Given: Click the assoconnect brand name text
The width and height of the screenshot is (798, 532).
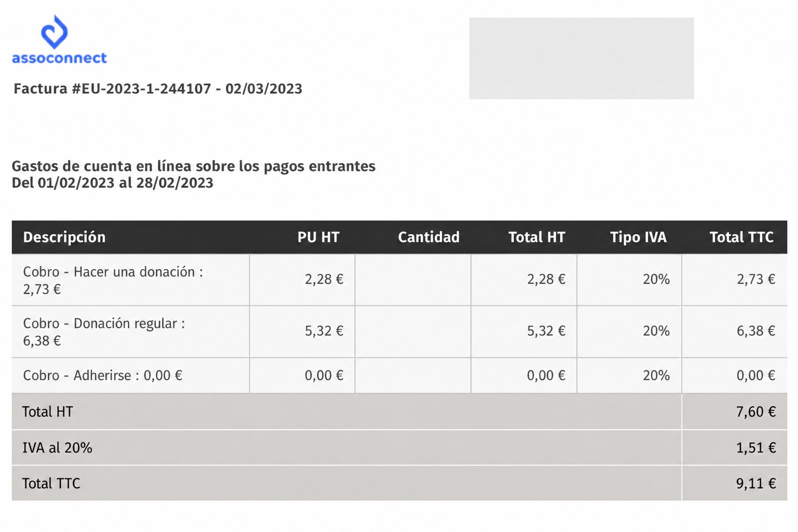Looking at the screenshot, I should tap(59, 58).
